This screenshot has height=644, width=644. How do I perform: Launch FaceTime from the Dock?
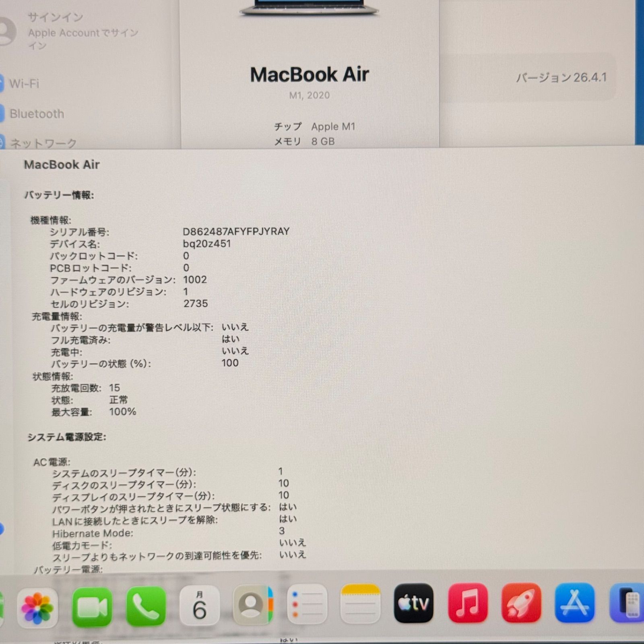click(92, 607)
